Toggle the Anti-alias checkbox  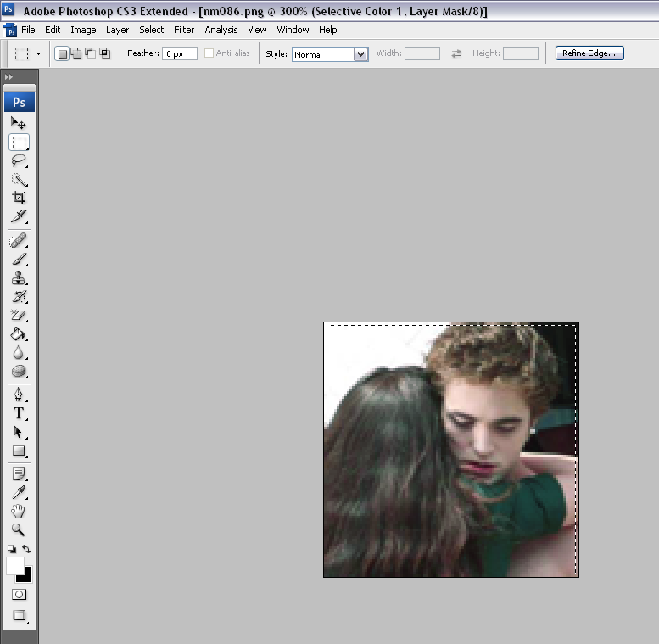point(209,53)
